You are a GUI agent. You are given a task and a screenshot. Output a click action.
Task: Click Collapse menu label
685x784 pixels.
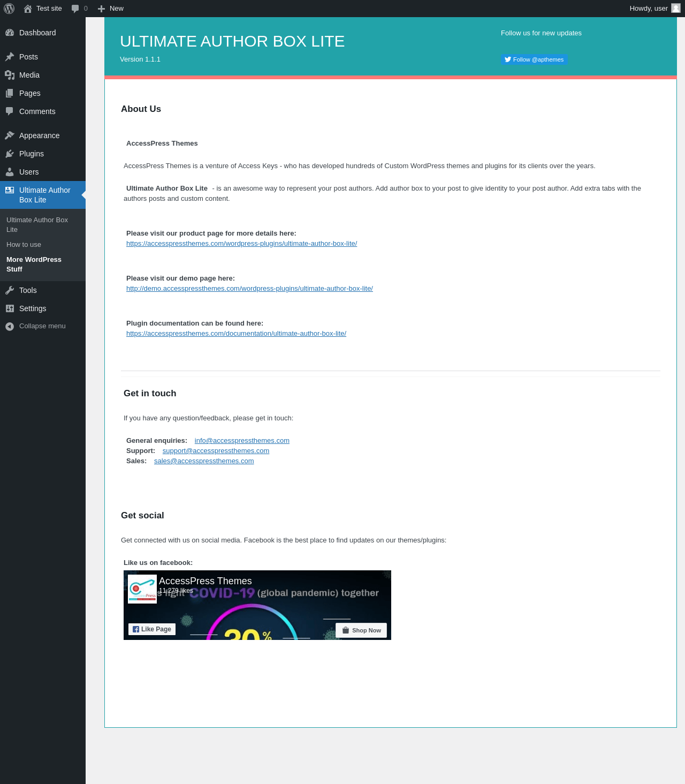pos(42,326)
